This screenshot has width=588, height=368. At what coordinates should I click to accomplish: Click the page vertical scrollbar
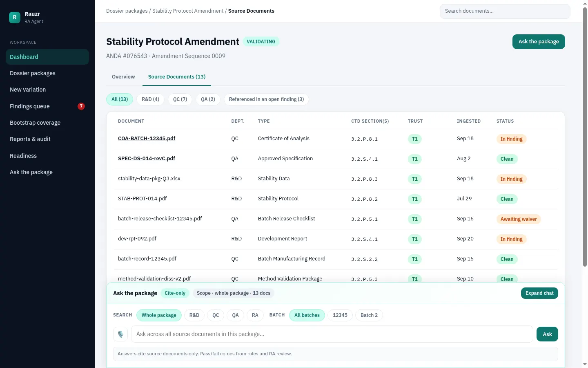(585, 137)
